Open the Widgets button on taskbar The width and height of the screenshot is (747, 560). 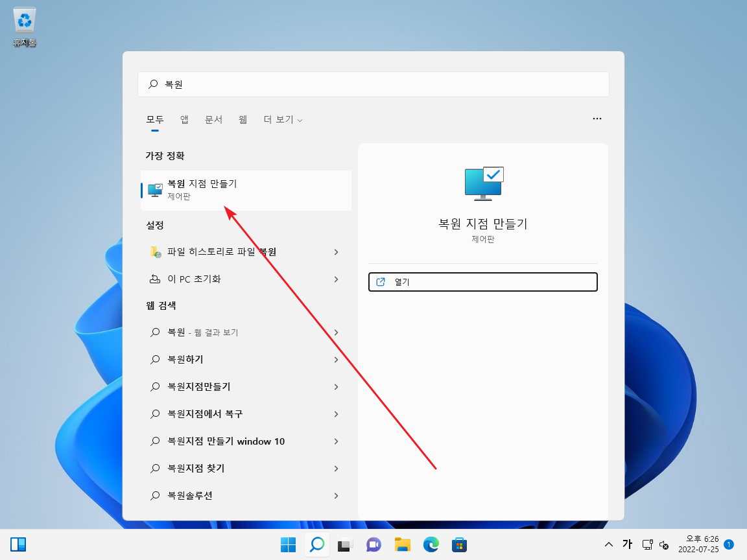(18, 544)
